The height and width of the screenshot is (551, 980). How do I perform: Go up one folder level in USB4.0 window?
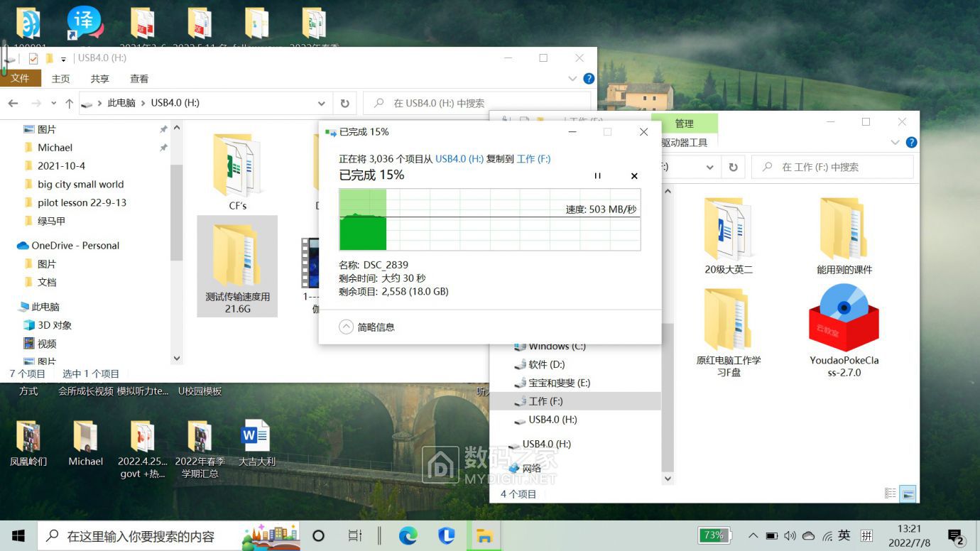[x=69, y=104]
